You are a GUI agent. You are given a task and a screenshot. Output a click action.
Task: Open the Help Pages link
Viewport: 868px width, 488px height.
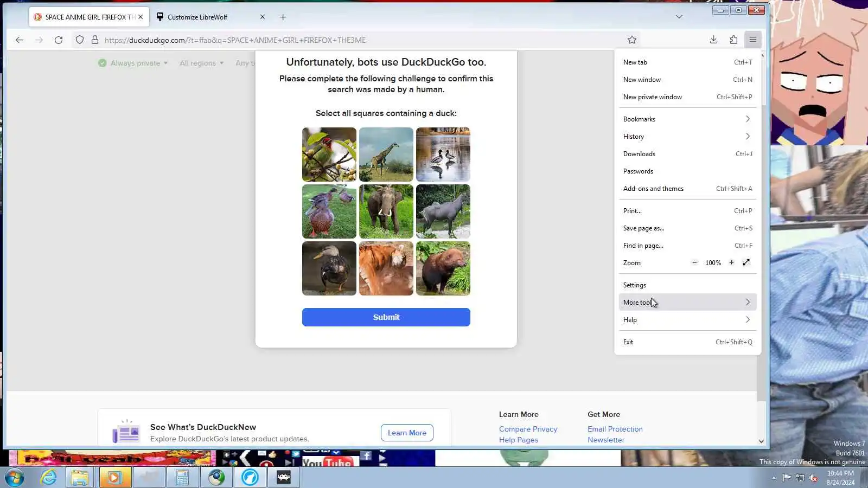pyautogui.click(x=519, y=440)
